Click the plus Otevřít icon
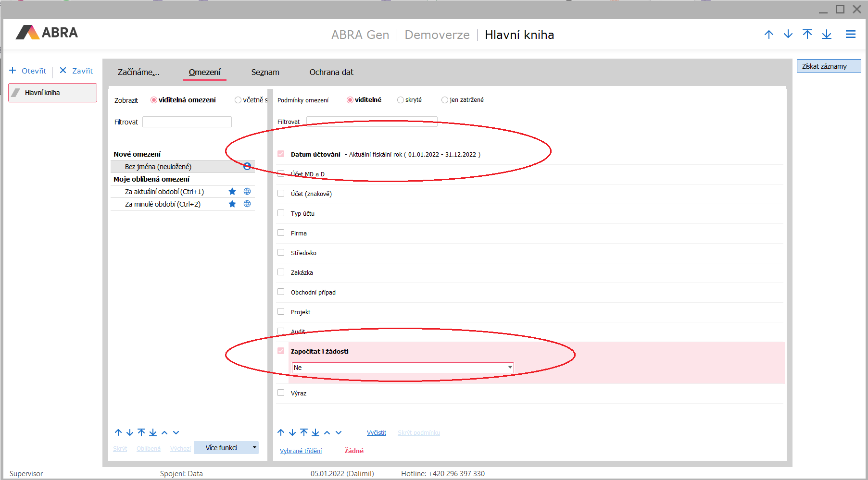 pos(13,71)
